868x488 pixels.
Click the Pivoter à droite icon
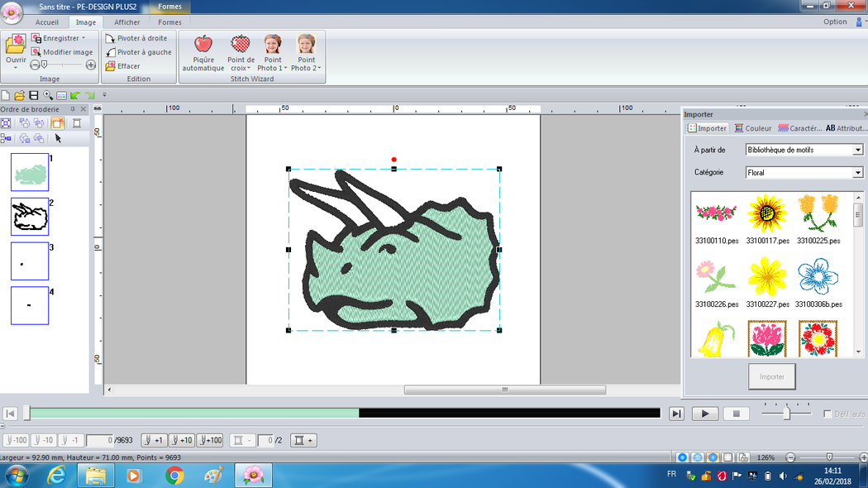tap(111, 38)
